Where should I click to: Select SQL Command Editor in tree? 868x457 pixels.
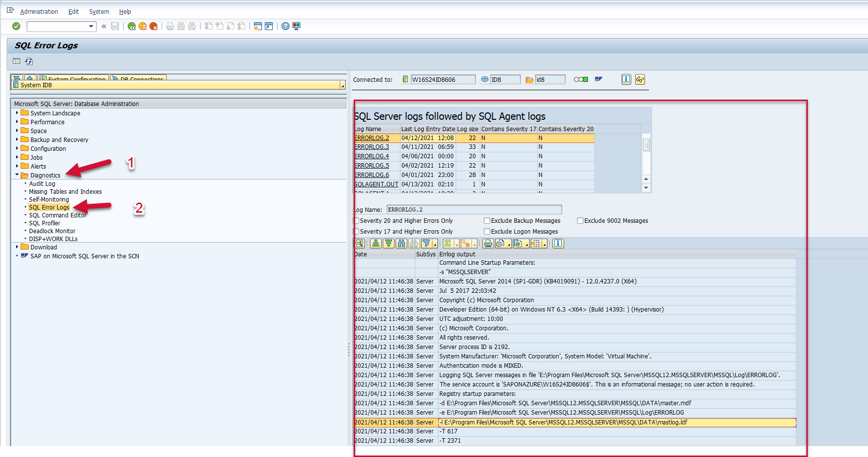click(x=57, y=215)
